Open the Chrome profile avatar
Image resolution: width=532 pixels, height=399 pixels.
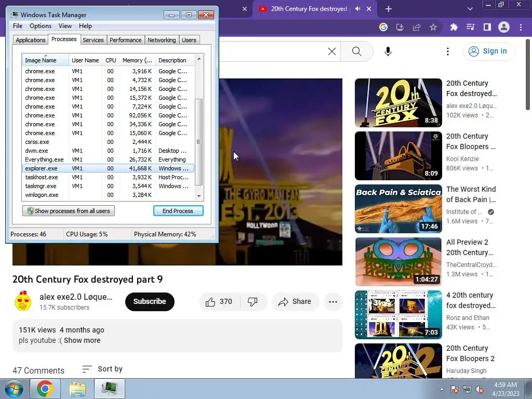[x=504, y=27]
